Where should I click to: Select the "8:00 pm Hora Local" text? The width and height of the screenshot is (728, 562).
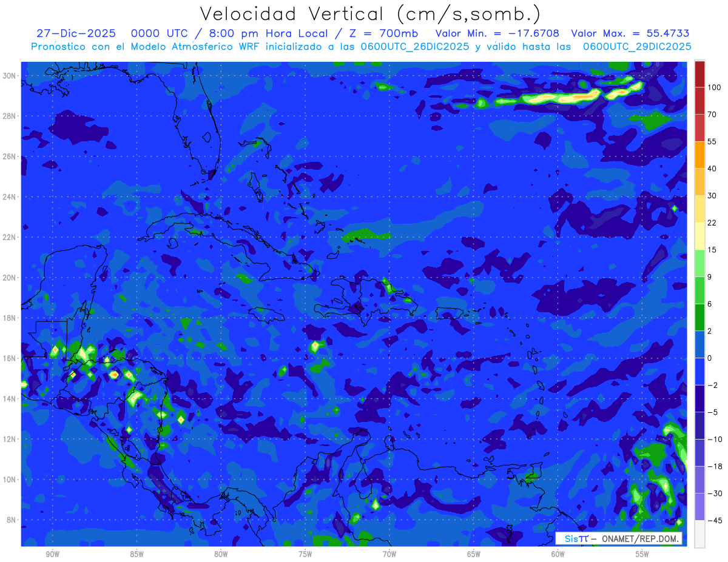268,33
